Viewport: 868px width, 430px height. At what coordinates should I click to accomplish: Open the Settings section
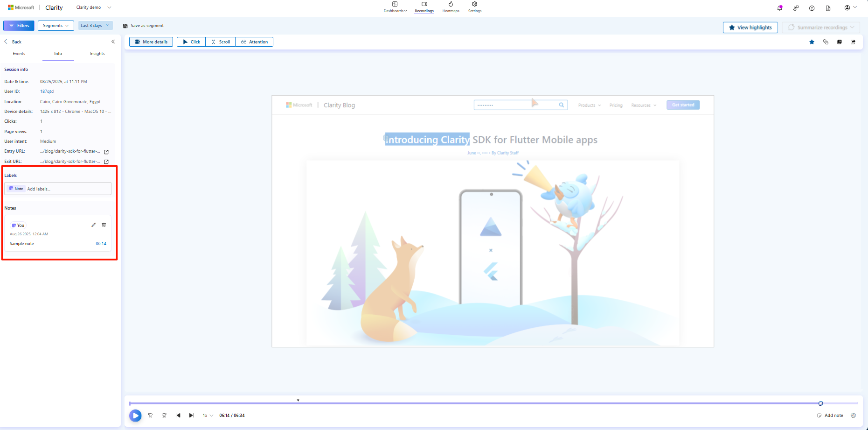tap(475, 7)
